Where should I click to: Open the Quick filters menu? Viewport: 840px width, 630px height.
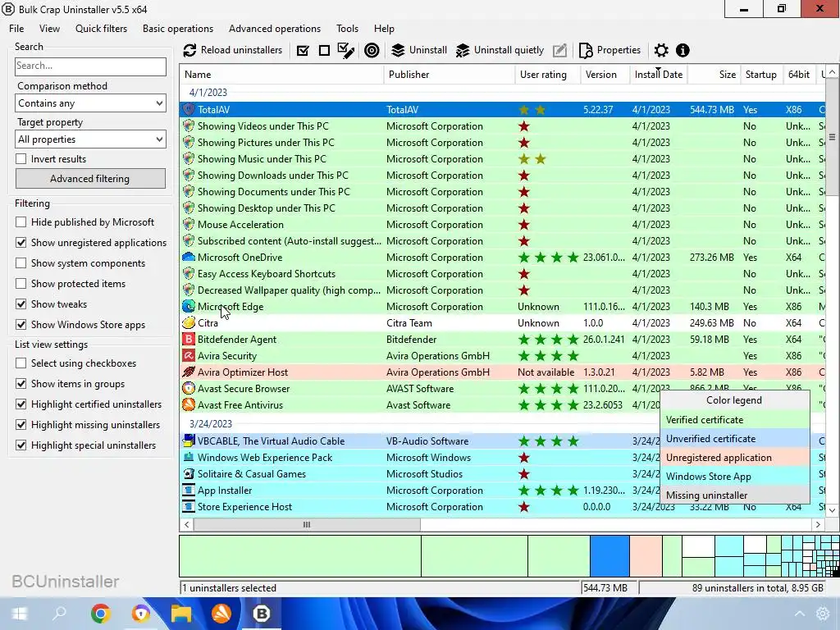point(101,29)
